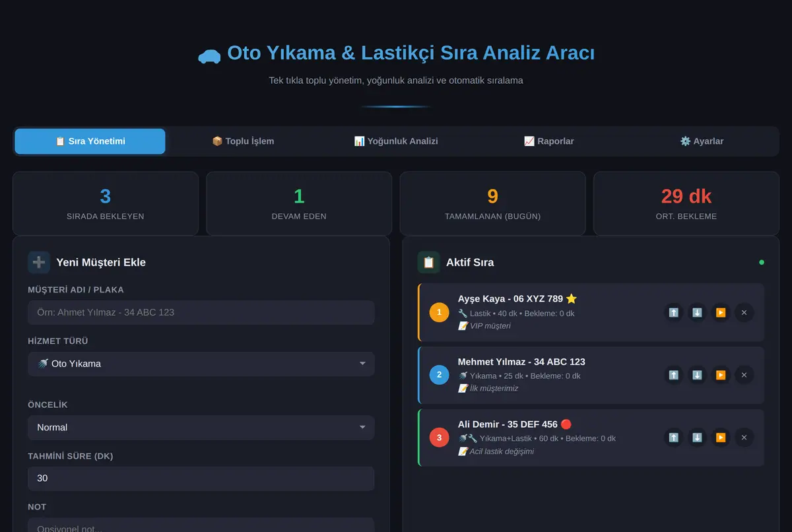The image size is (792, 532).
Task: Click the green status dot in Aktif Sıra
Action: [x=761, y=262]
